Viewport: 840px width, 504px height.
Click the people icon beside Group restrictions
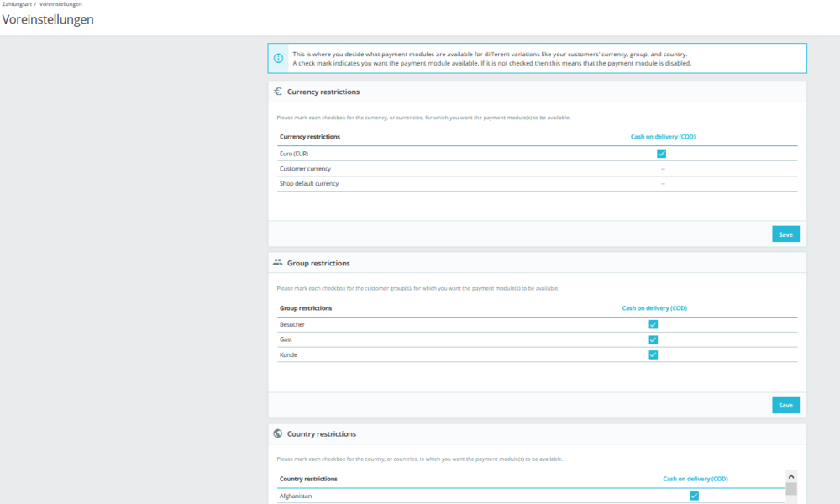point(277,262)
